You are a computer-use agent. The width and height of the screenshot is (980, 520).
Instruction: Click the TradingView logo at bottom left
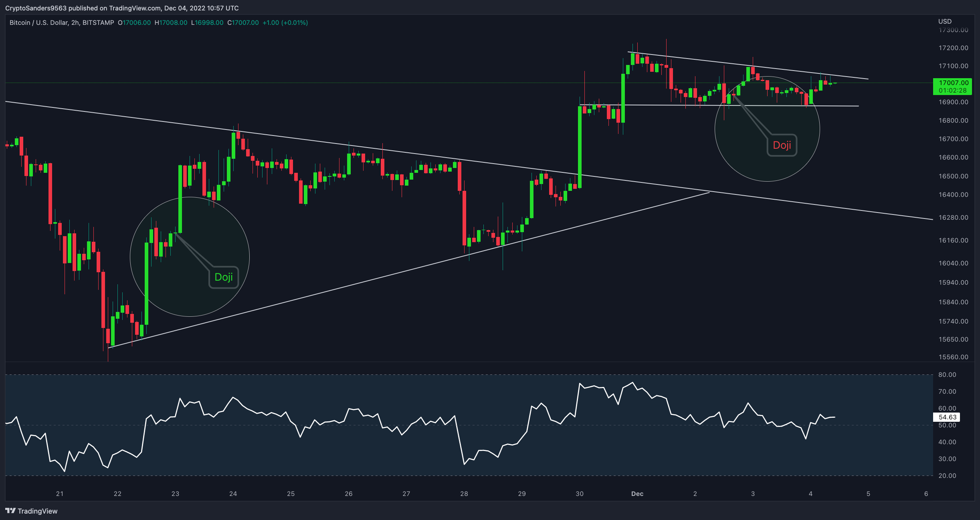pyautogui.click(x=31, y=511)
